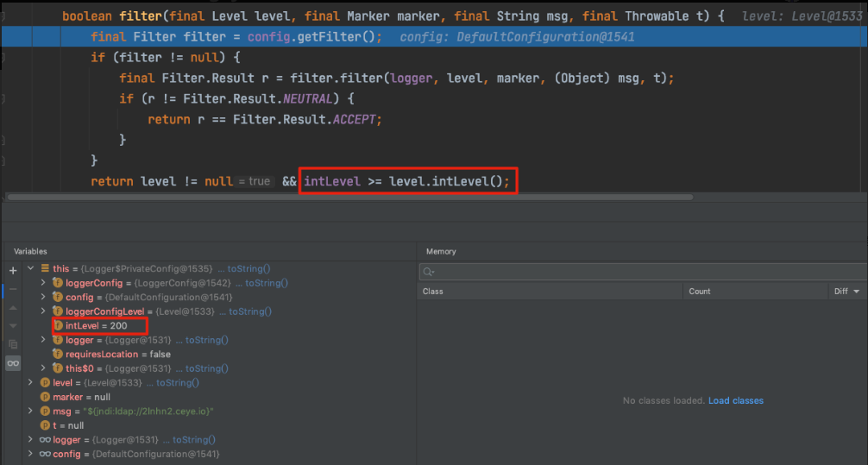Collapse the 'this' variable node
This screenshot has width=868, height=465.
click(x=31, y=268)
